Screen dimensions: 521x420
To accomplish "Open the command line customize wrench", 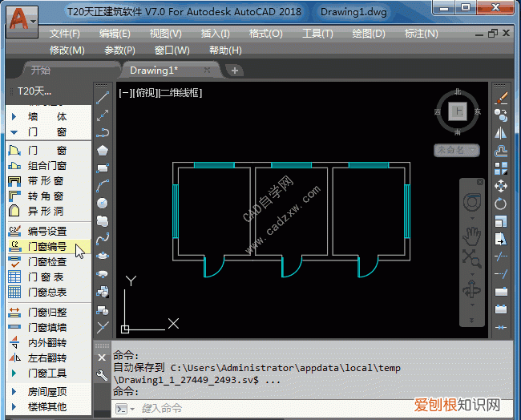I will pyautogui.click(x=102, y=375).
